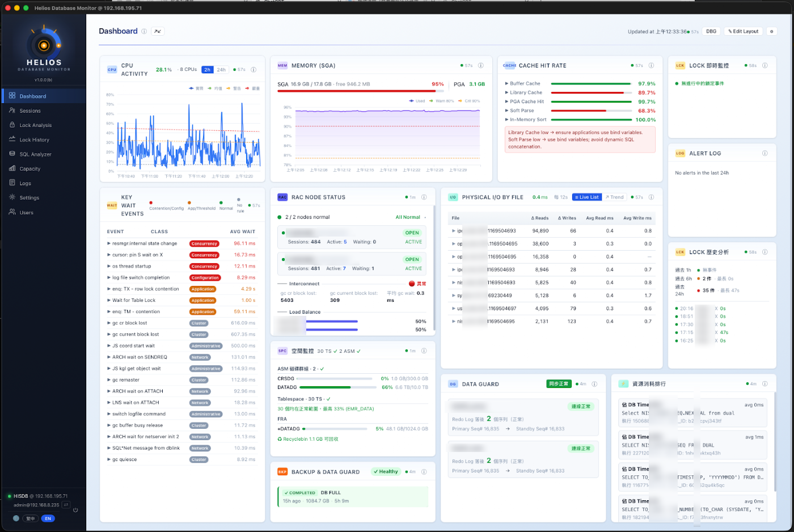Viewport: 794px width, 532px height.
Task: Select the 24h range on CPU Activity
Action: click(221, 70)
